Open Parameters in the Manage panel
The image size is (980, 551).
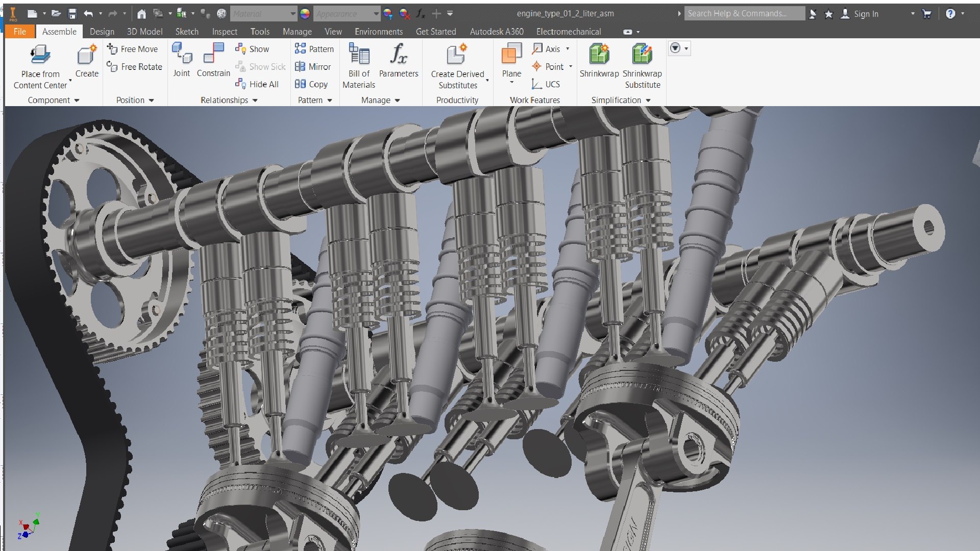pyautogui.click(x=399, y=61)
